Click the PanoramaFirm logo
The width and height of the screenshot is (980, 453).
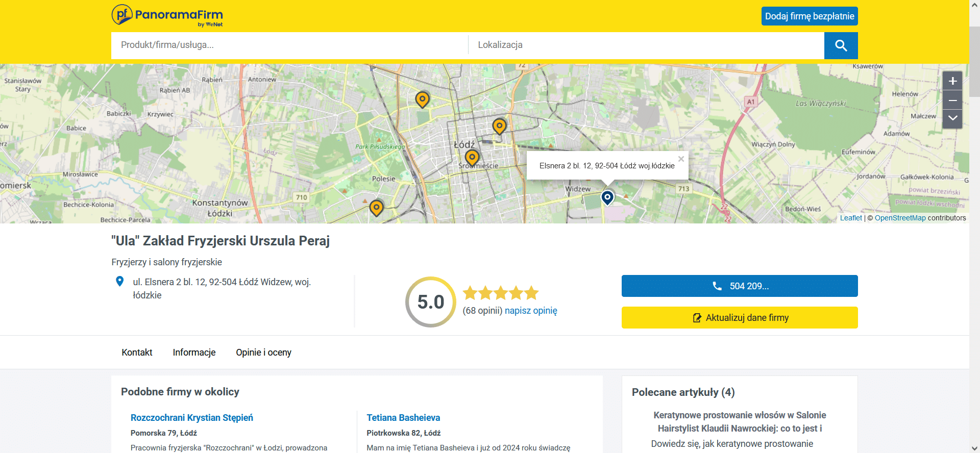[167, 15]
